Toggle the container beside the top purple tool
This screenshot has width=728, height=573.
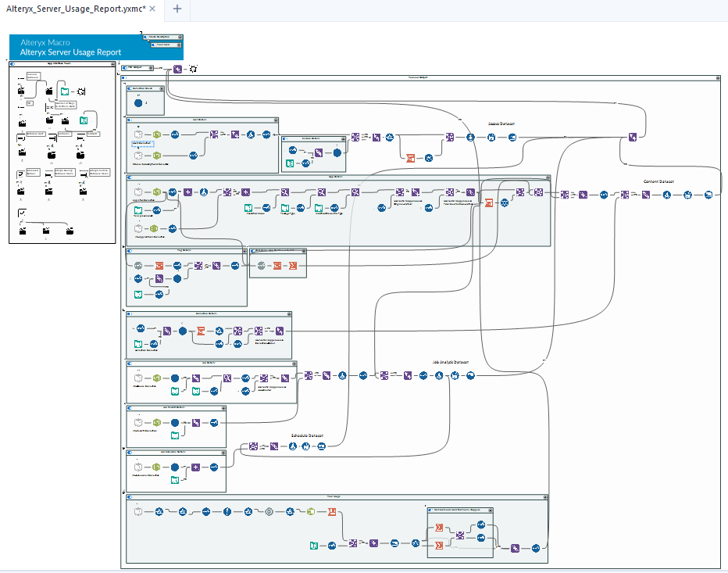point(125,68)
